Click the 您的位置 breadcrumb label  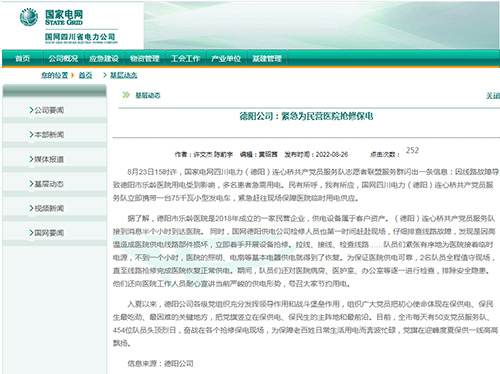coord(54,75)
